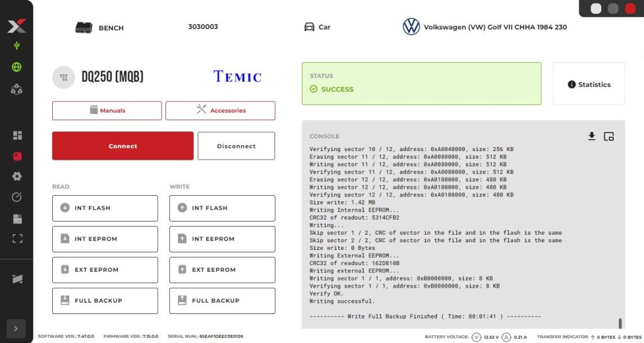
Task: Read INT FLASH from the ECU
Action: click(x=105, y=208)
